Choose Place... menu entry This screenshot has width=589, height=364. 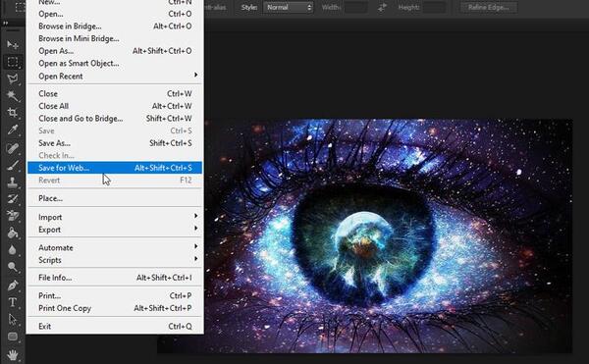coord(115,198)
